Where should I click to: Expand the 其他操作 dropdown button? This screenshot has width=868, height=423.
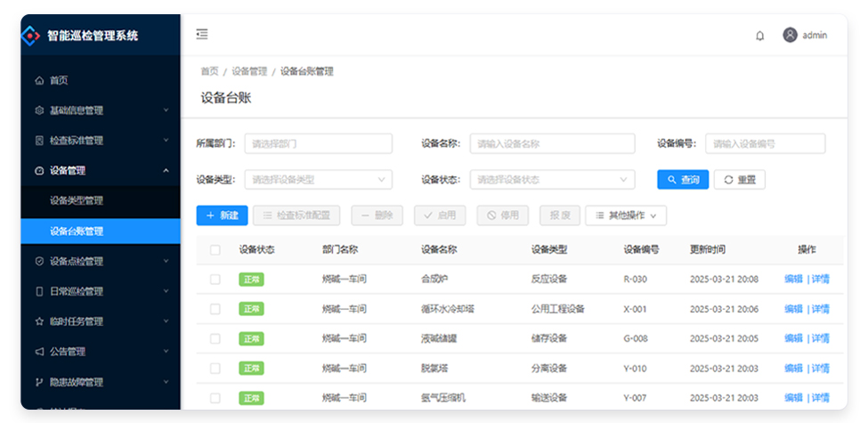pyautogui.click(x=625, y=216)
